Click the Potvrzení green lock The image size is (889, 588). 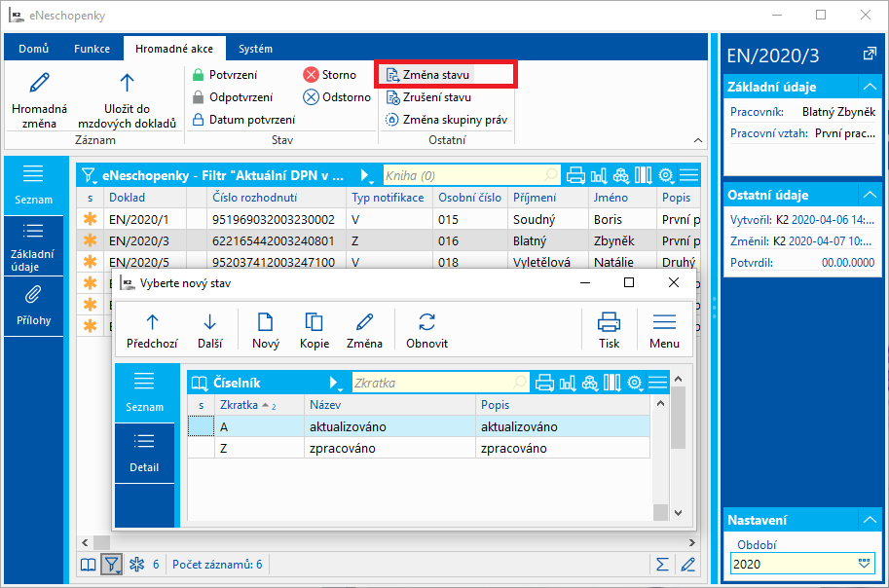(198, 75)
